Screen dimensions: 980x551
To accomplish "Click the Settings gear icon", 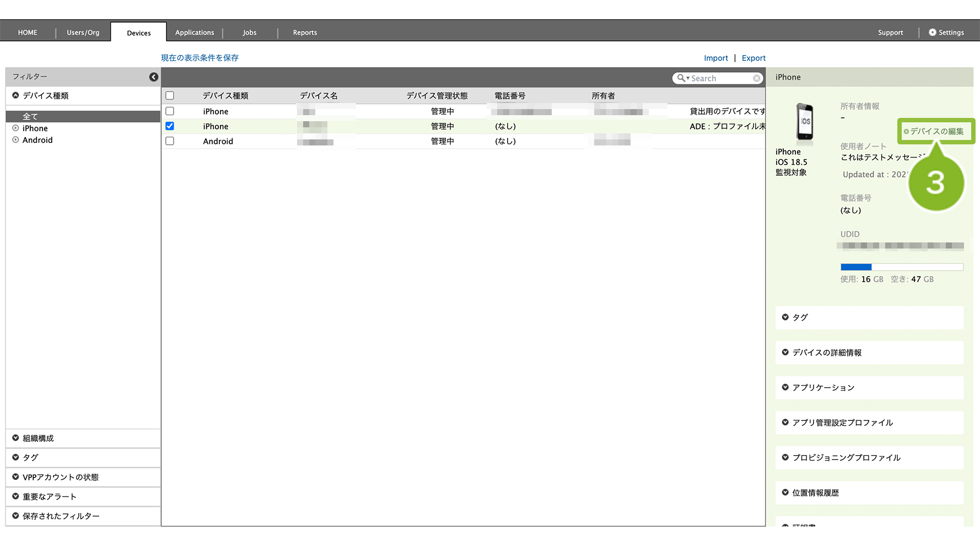I will pyautogui.click(x=933, y=33).
